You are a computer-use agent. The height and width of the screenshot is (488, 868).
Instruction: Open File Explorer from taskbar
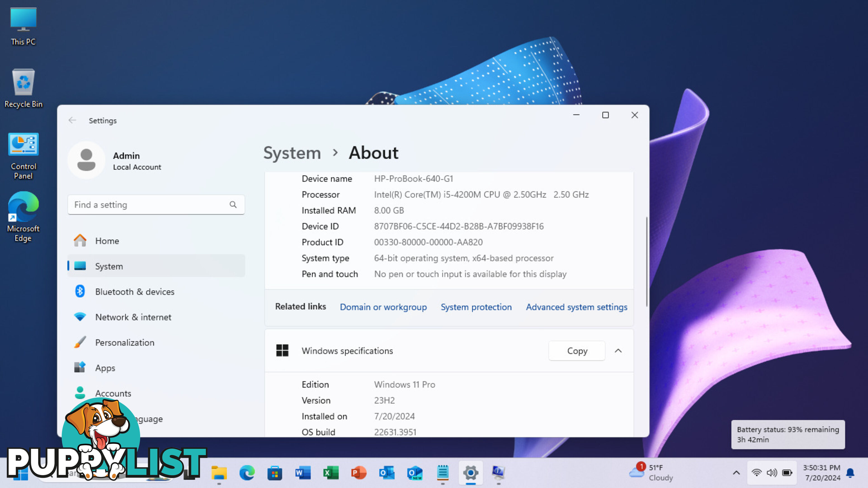click(x=219, y=473)
